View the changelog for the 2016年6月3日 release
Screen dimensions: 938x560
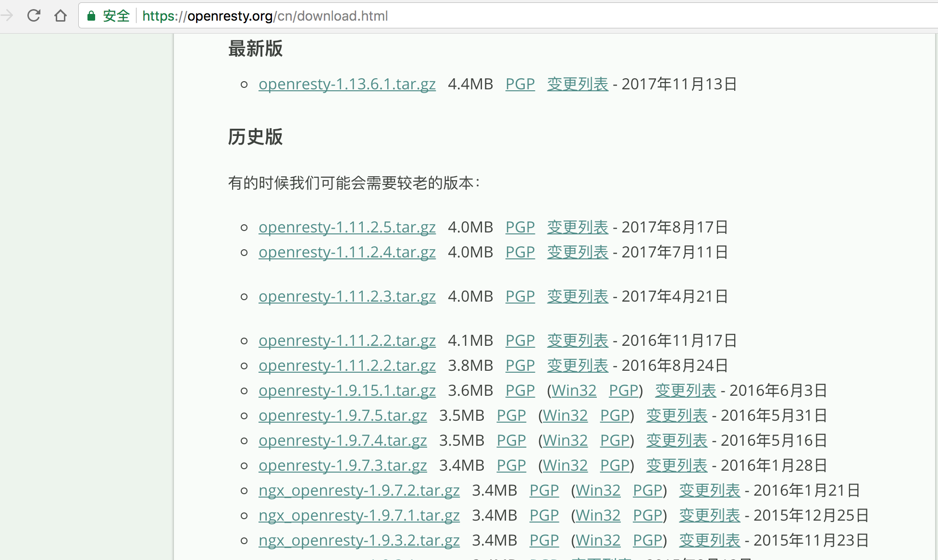tap(686, 390)
